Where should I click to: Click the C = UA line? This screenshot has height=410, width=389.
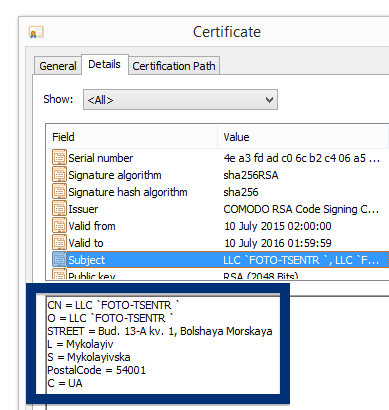pos(65,383)
